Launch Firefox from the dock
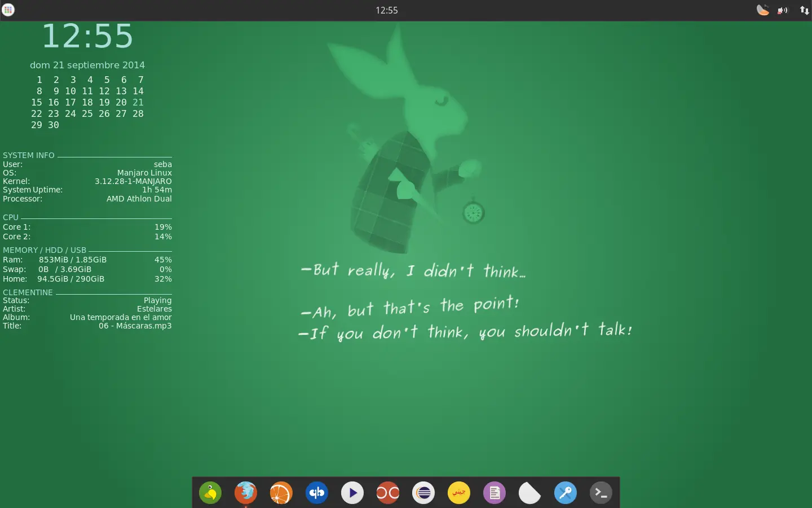812x508 pixels. [246, 493]
